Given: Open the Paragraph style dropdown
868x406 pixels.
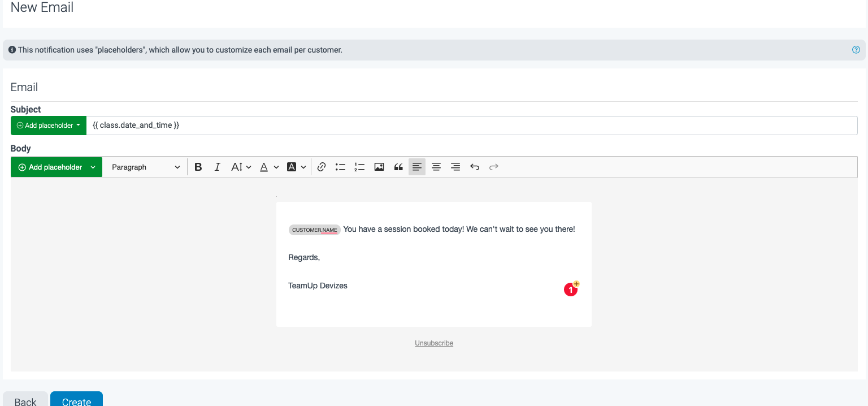Looking at the screenshot, I should pos(145,167).
